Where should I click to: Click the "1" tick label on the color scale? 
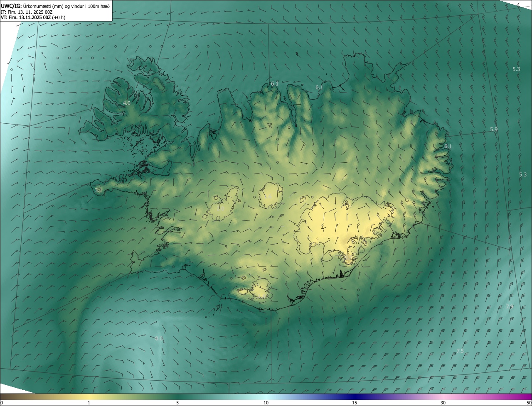click(89, 403)
